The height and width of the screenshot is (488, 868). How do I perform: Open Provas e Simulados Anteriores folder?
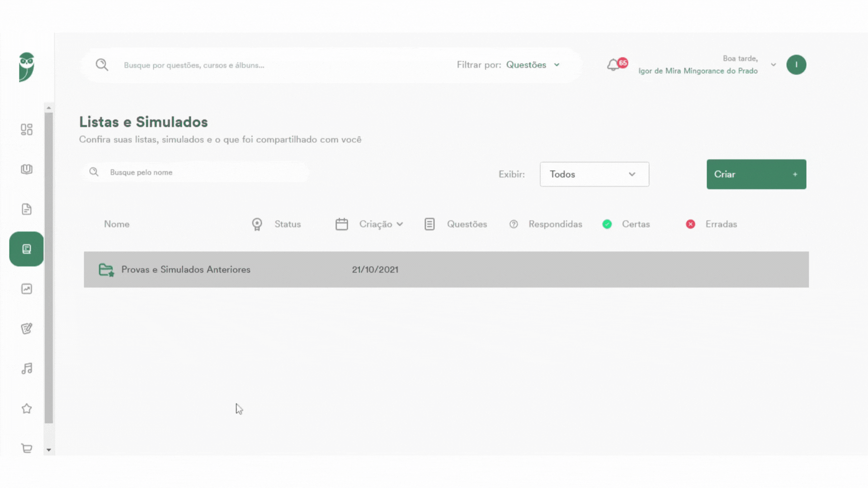coord(446,270)
